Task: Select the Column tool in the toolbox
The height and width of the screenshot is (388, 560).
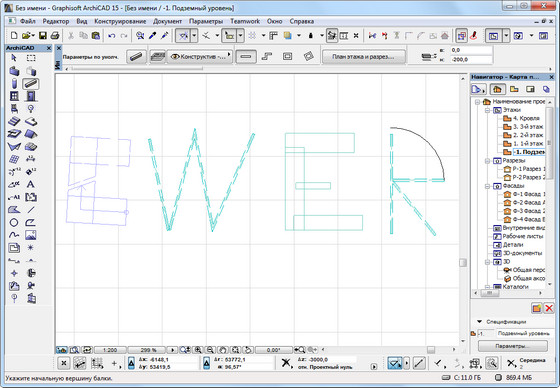Action: [14, 84]
